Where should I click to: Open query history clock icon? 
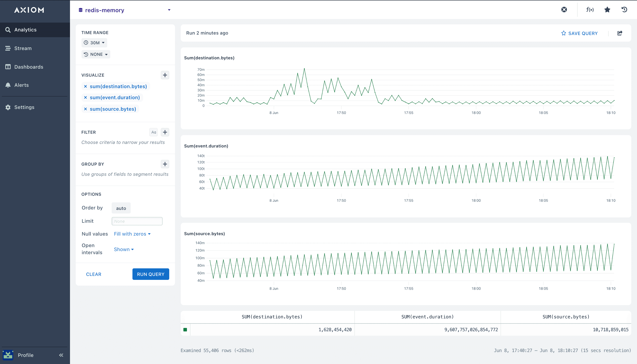624,10
